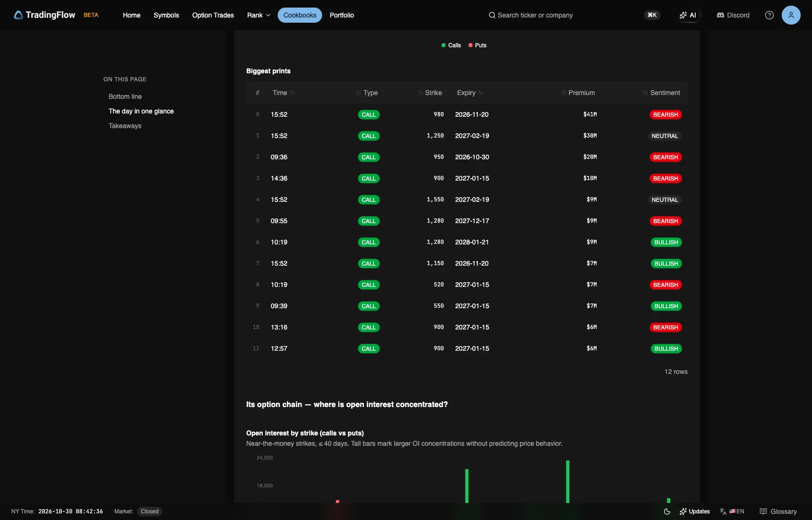Viewport: 812px width, 520px height.
Task: Click the BETA label beside the logo
Action: pyautogui.click(x=91, y=15)
